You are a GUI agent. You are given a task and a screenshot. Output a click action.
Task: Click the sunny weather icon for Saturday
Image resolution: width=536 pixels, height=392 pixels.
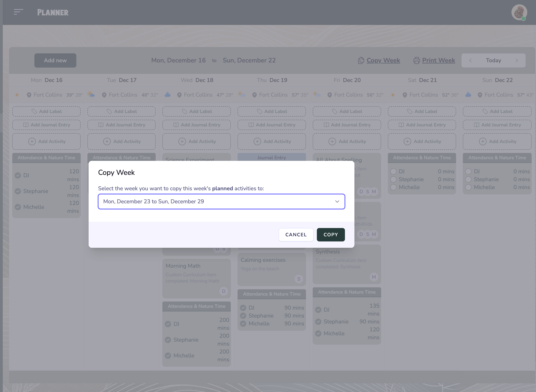(393, 95)
